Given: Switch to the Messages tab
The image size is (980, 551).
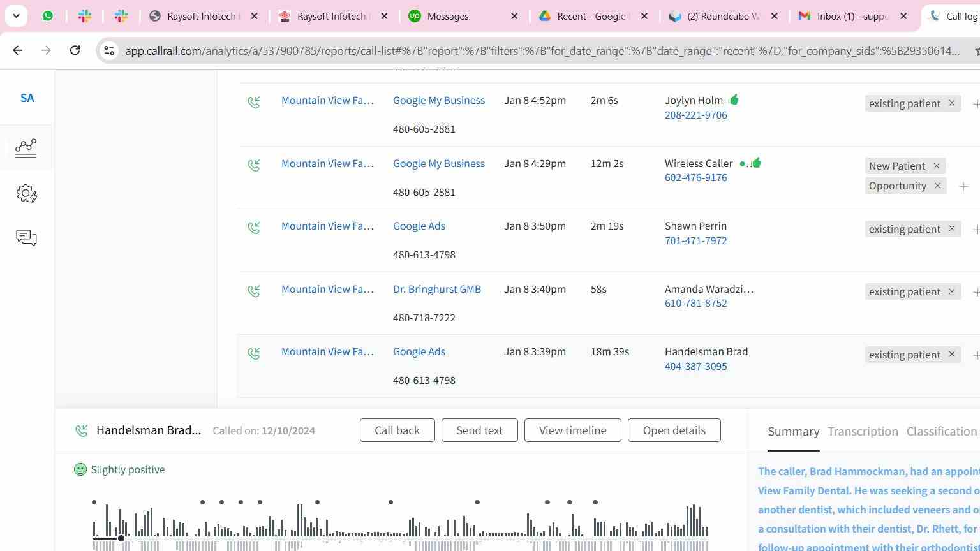Looking at the screenshot, I should point(464,16).
